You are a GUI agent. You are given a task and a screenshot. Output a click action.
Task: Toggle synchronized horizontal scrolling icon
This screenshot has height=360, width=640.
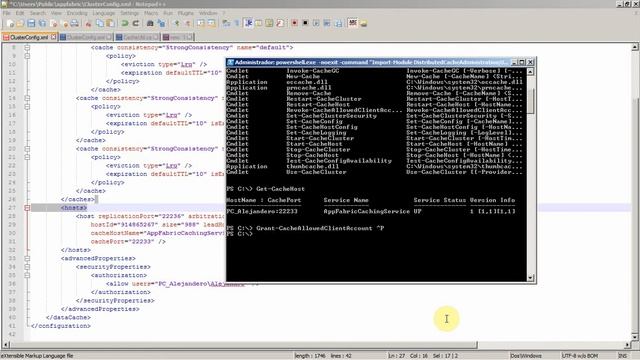click(x=211, y=23)
